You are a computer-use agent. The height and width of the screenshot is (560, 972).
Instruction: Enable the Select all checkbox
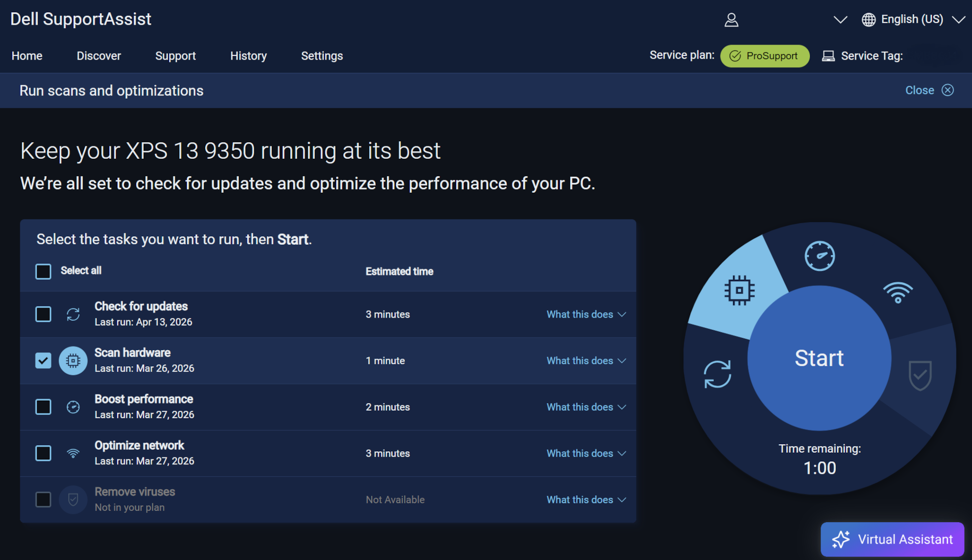click(44, 271)
